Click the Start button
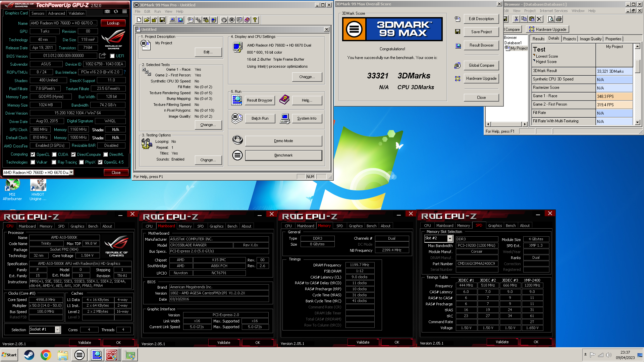 [x=9, y=355]
